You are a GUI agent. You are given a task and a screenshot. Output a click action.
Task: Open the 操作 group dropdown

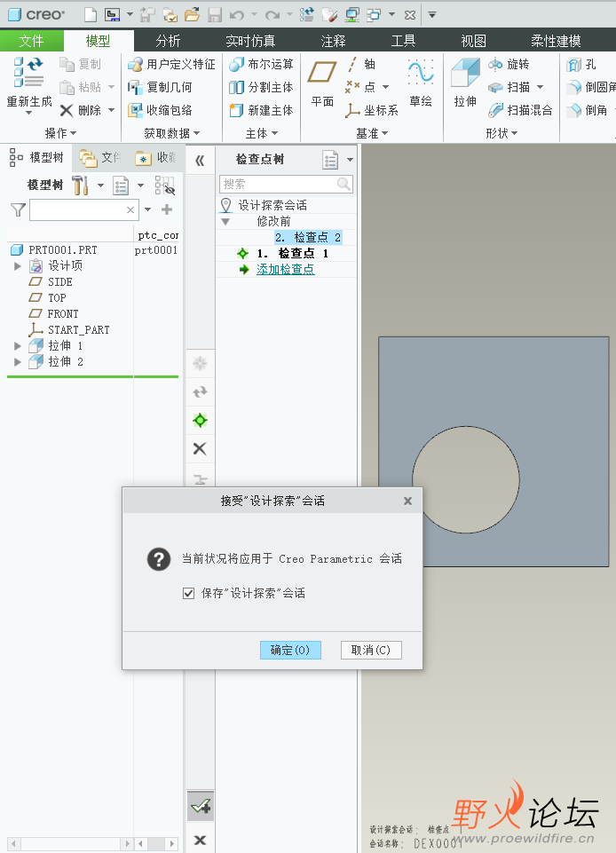coord(61,133)
